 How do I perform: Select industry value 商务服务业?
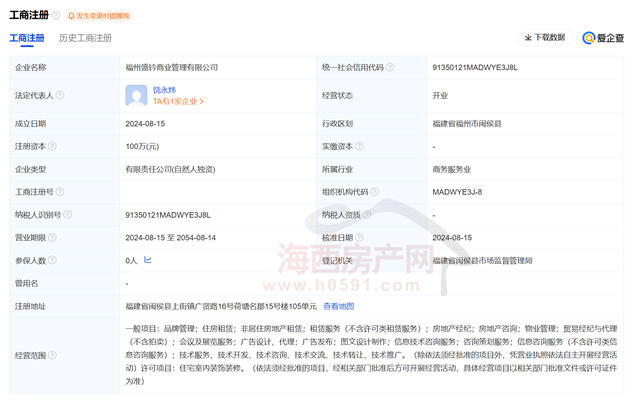[x=452, y=169]
